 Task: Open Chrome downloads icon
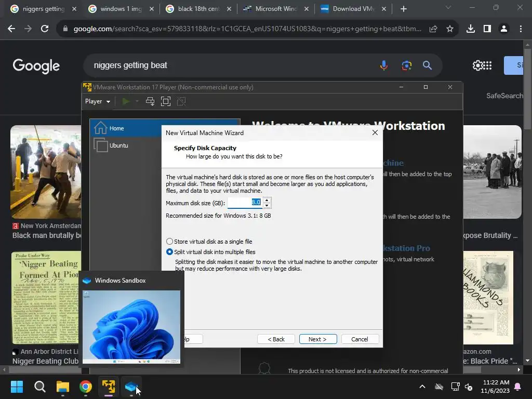pyautogui.click(x=471, y=29)
